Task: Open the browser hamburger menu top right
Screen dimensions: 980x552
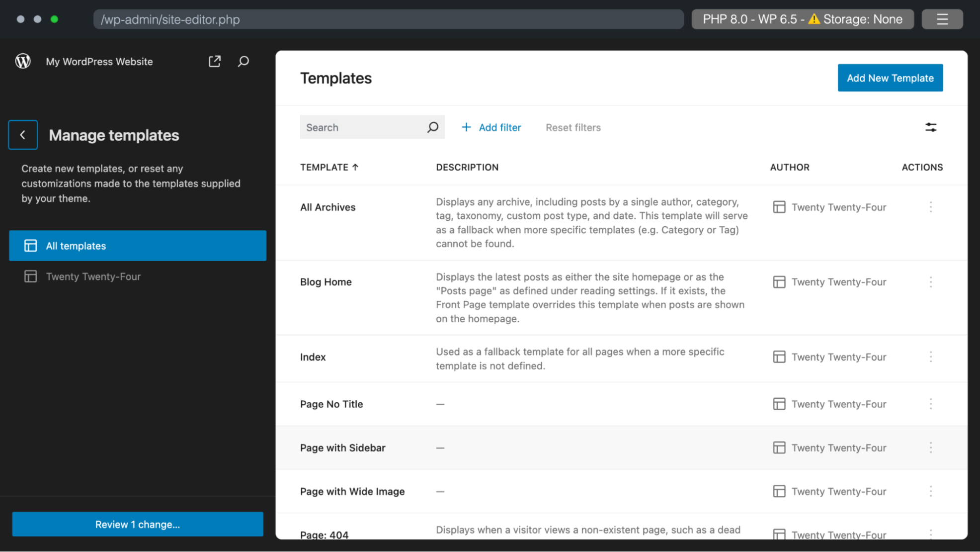Action: tap(942, 19)
